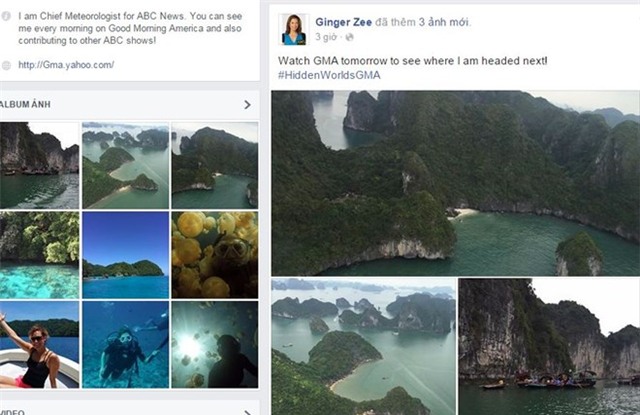
Task: Open the scuba diver album thumbnail
Action: click(126, 344)
